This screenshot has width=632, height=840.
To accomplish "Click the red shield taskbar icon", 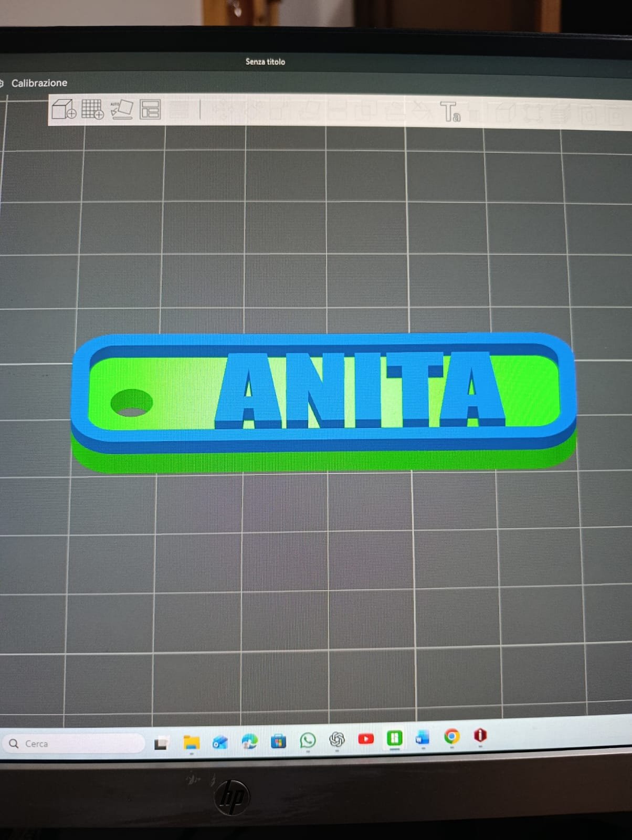I will point(480,736).
